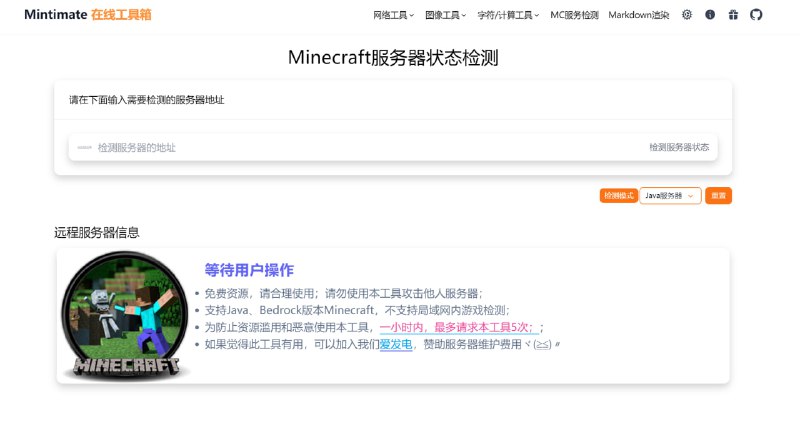This screenshot has width=800, height=432.
Task: Click the info circle icon in navbar
Action: pos(710,15)
